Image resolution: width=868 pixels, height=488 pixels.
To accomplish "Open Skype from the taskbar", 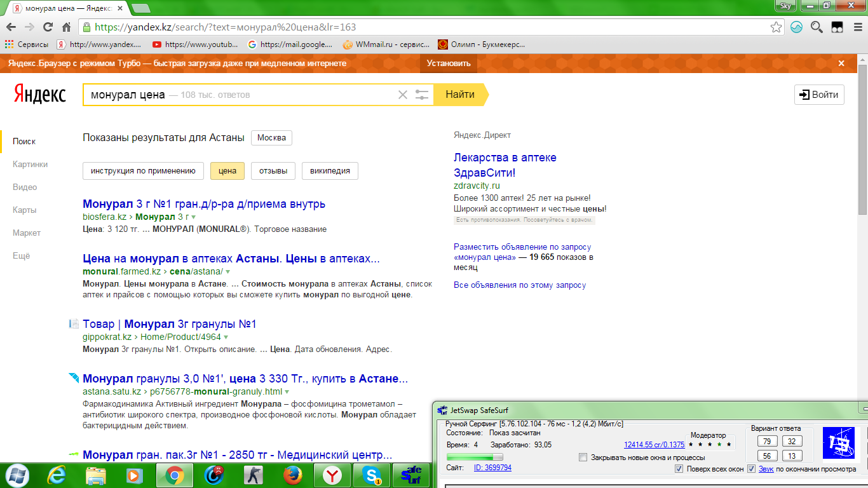I will point(371,475).
